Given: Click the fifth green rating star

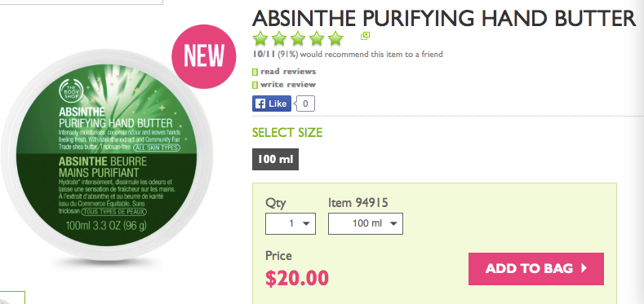Looking at the screenshot, I should click(335, 38).
